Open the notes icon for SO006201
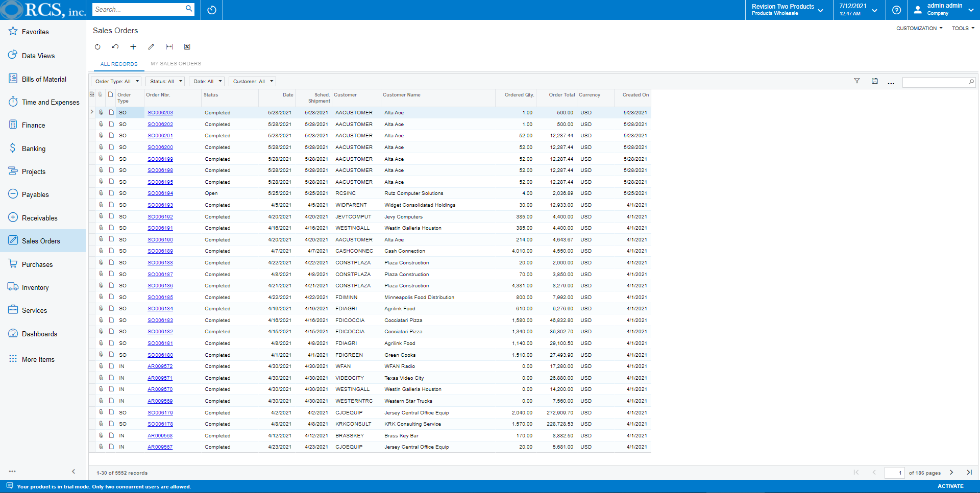 [x=111, y=135]
